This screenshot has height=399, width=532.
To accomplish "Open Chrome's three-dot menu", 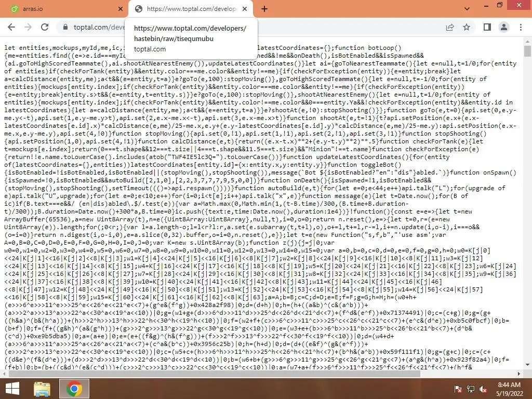I will 521,27.
